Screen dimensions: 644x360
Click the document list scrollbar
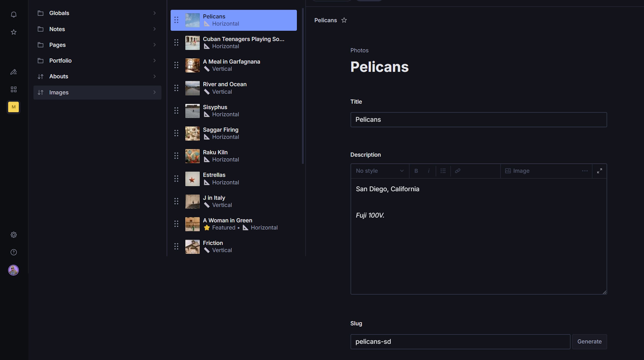click(x=303, y=86)
